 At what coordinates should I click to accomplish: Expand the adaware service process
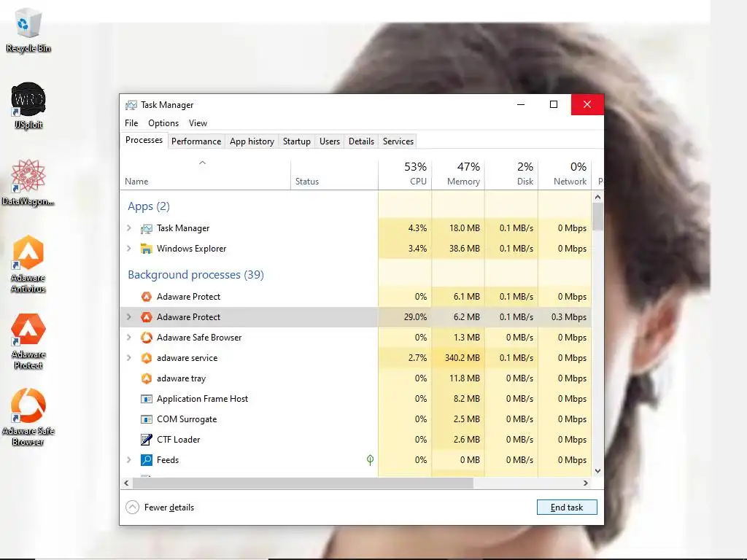pos(129,358)
